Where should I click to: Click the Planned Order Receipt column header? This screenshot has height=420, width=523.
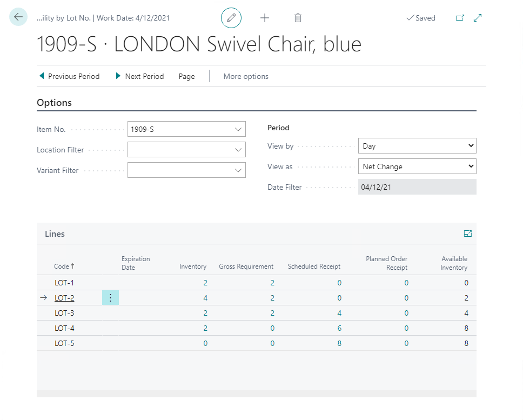coord(387,263)
